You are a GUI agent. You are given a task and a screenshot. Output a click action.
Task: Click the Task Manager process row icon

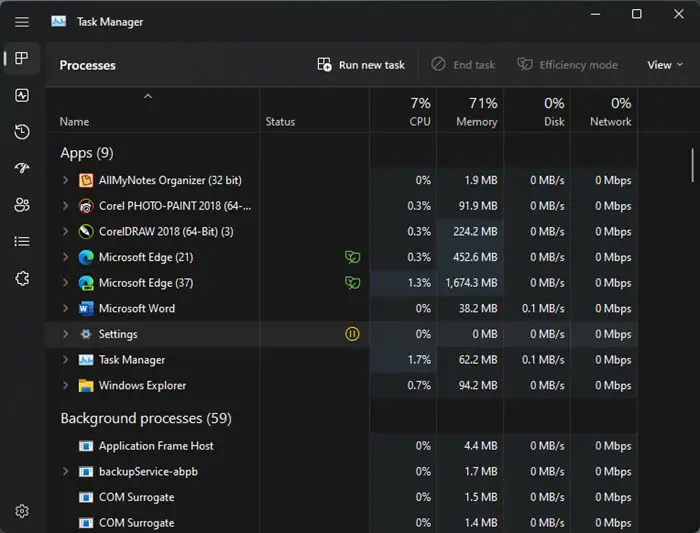coord(86,360)
